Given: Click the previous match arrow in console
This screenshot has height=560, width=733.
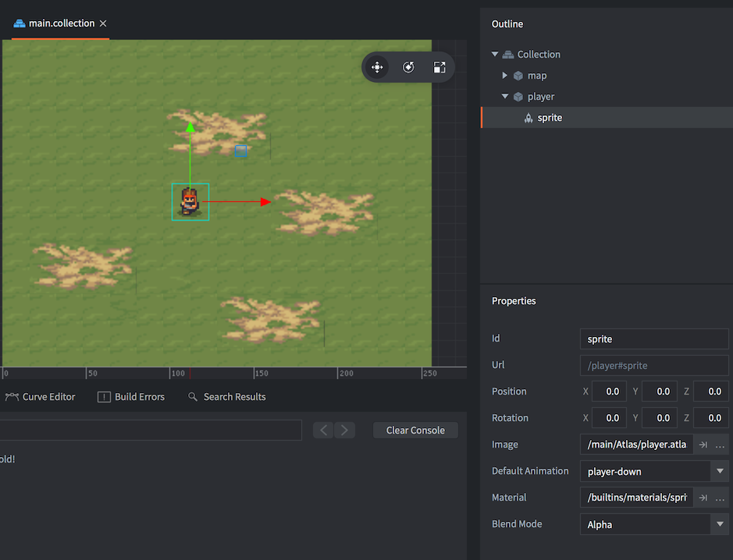Looking at the screenshot, I should pyautogui.click(x=325, y=431).
